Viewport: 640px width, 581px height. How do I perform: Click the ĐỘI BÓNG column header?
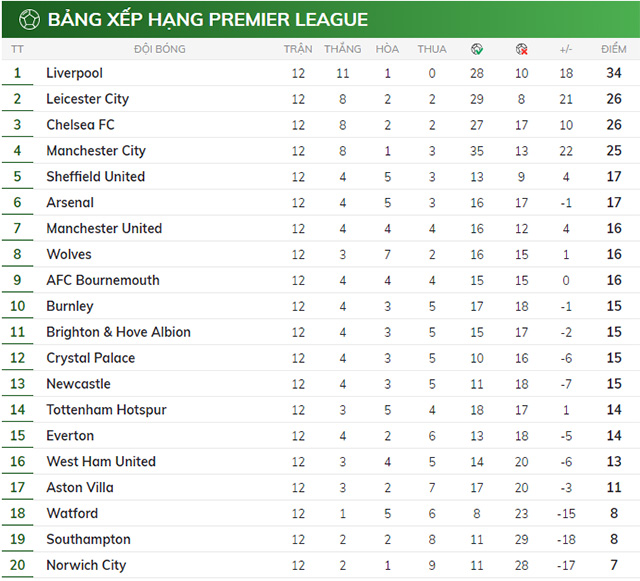coord(160,48)
